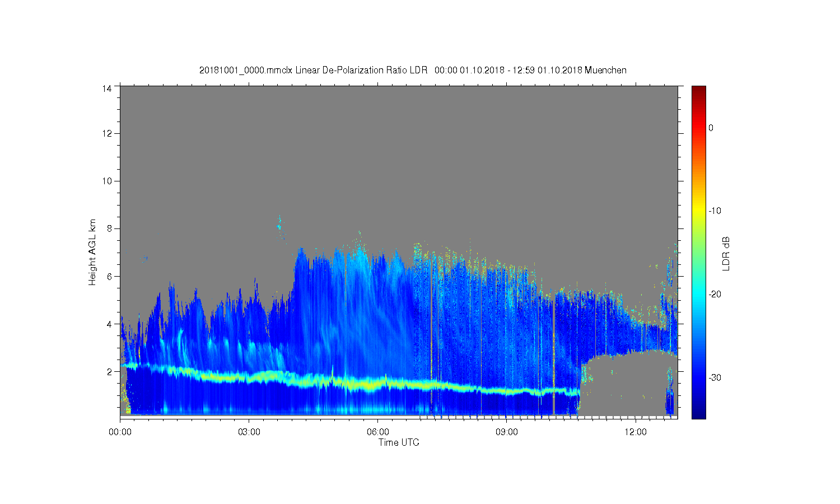Click the -30 colorbar scale value

click(715, 378)
